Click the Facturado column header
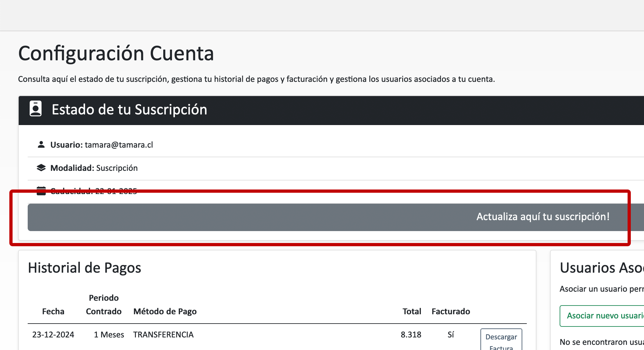 click(450, 311)
